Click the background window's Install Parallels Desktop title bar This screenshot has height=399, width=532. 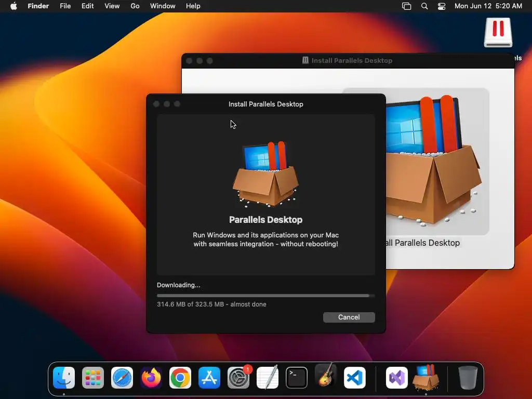[x=348, y=61]
